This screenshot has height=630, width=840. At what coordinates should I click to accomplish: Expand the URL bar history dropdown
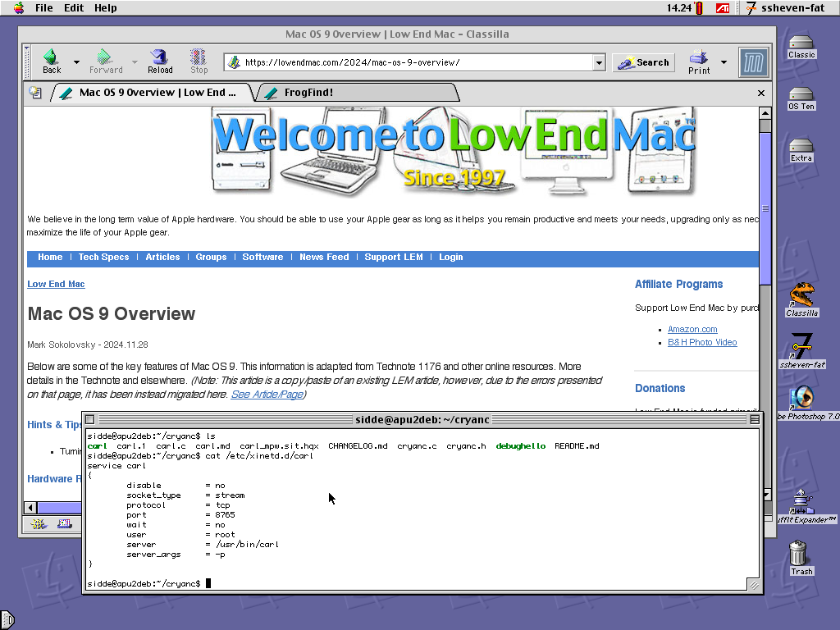click(599, 62)
